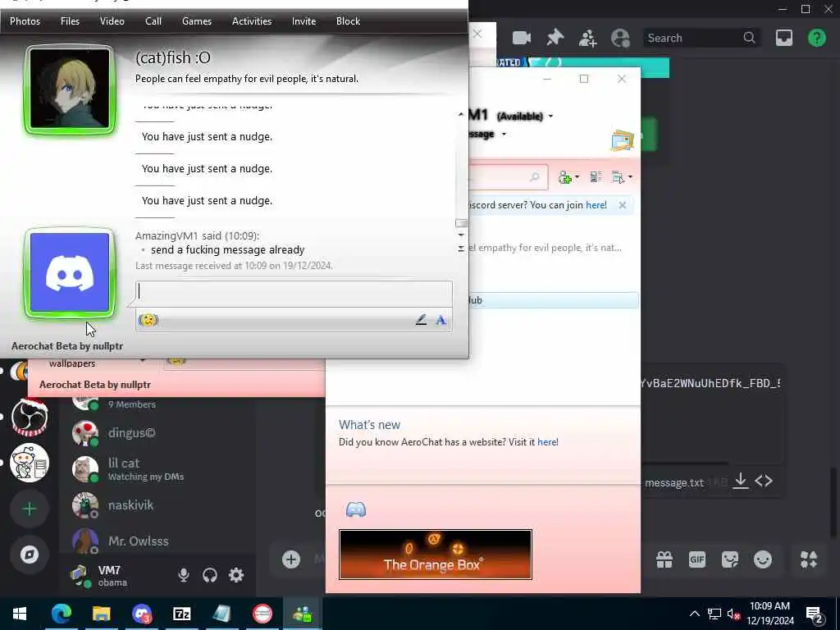Click (cat)fish contact avatar picture
840x630 pixels.
click(70, 89)
